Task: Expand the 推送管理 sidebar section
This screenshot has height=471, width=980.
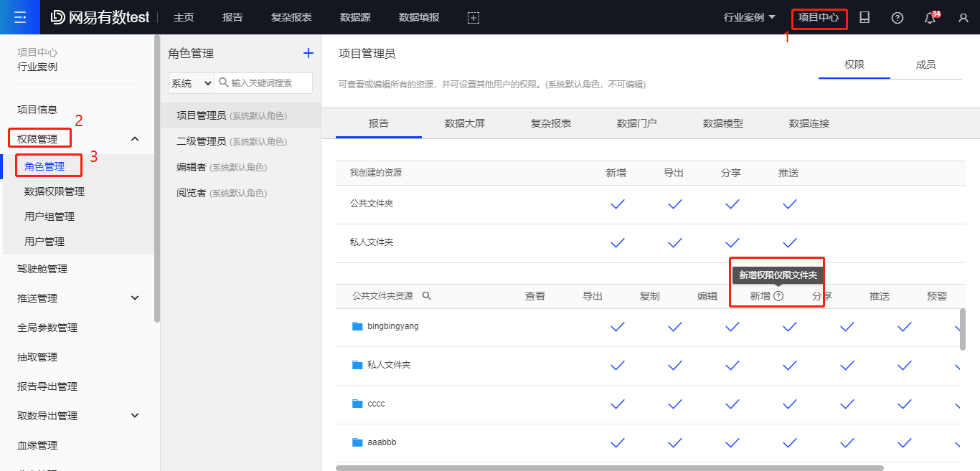Action: coord(135,298)
